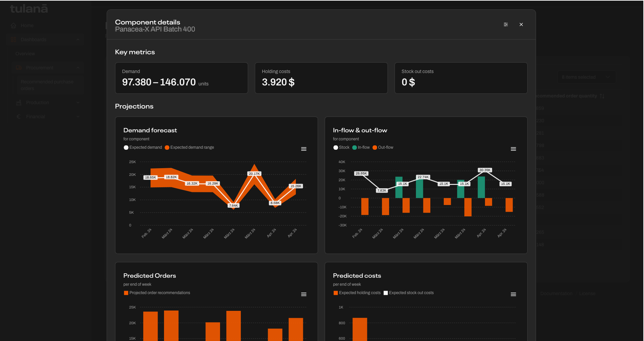Click the filter icon in Component details header

pos(506,24)
